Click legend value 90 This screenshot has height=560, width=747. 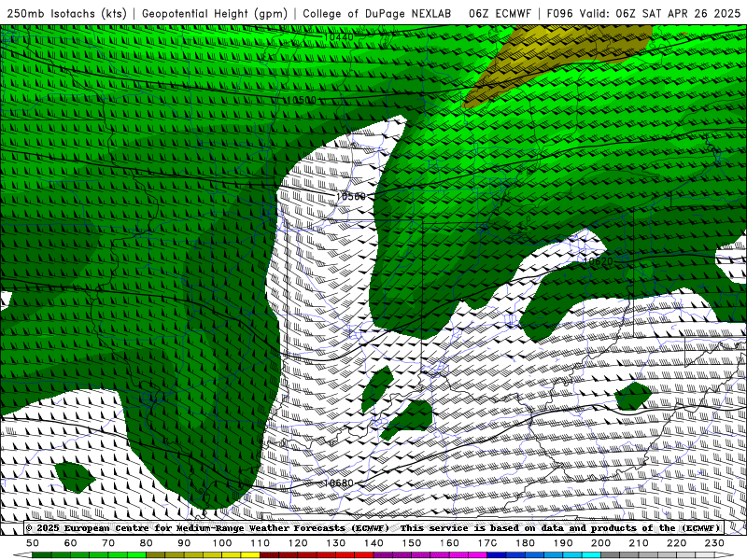point(184,543)
